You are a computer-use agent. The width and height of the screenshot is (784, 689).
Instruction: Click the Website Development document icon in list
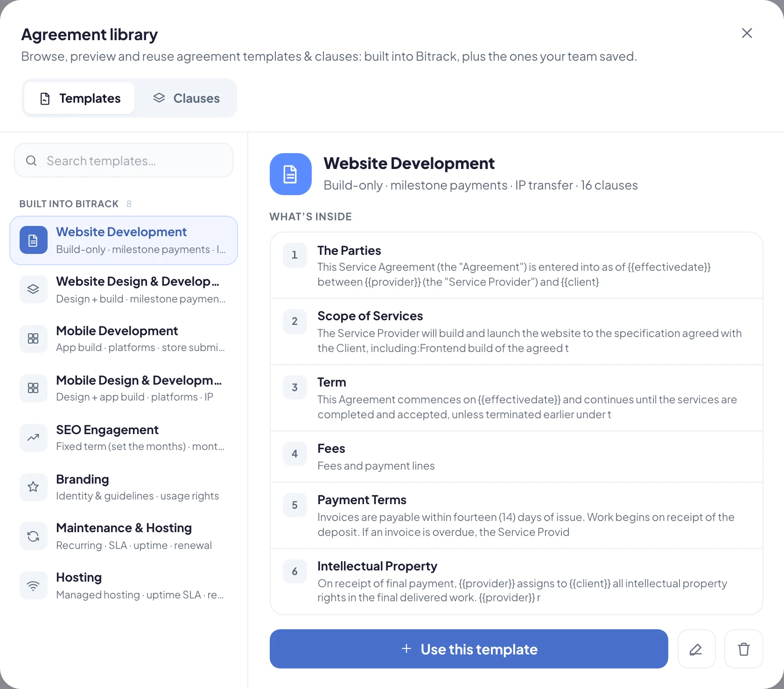pos(34,240)
